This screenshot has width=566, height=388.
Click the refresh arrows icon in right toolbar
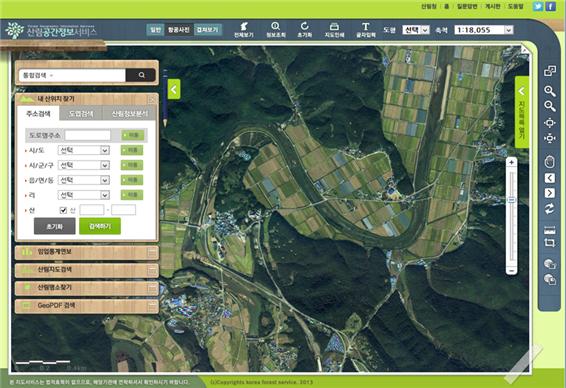point(549,209)
